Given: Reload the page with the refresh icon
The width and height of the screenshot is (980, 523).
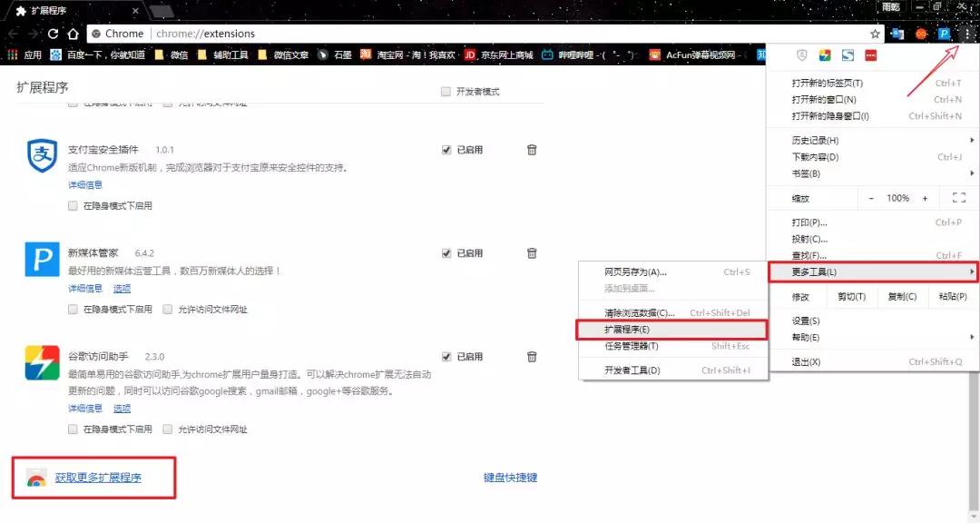Looking at the screenshot, I should pos(54,34).
